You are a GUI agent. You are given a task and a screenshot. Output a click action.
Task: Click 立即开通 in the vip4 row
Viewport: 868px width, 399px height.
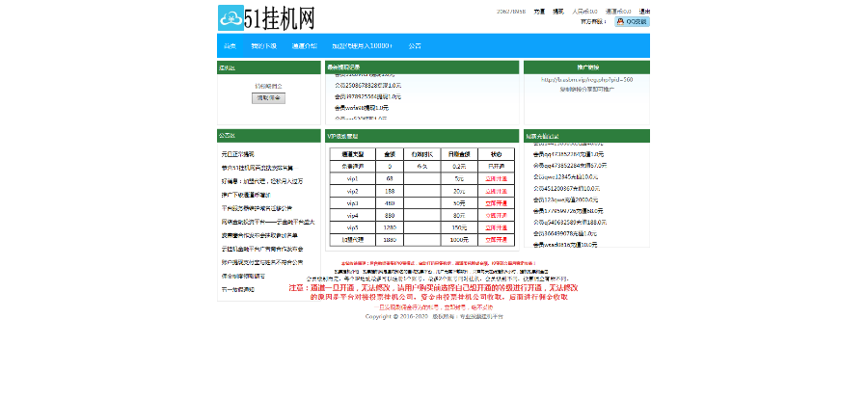click(497, 215)
